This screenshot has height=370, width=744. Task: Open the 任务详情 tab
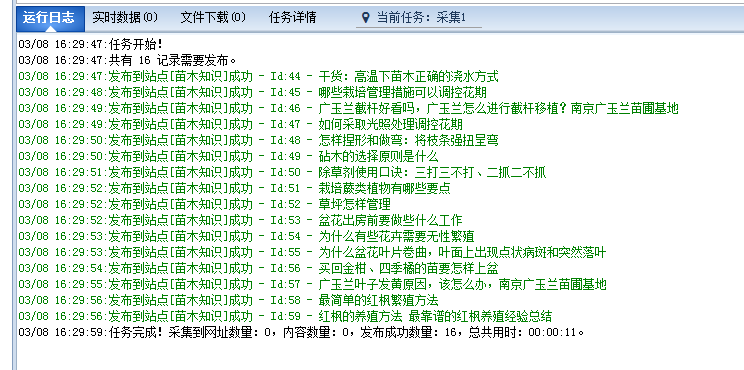[x=292, y=18]
